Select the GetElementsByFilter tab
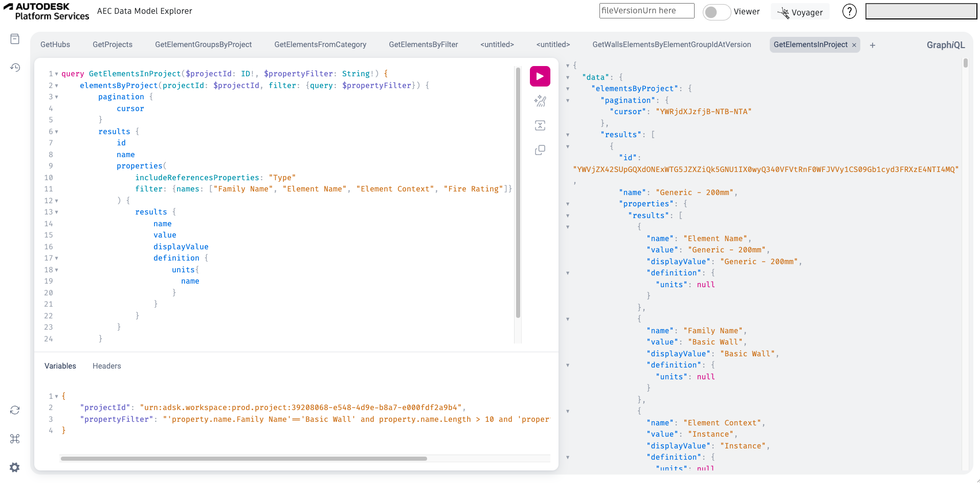 (x=424, y=45)
